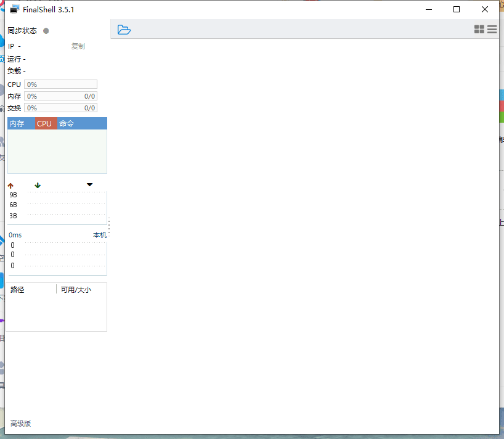Viewport: 504px width, 439px height.
Task: Select the 内存 process column tab
Action: (17, 123)
